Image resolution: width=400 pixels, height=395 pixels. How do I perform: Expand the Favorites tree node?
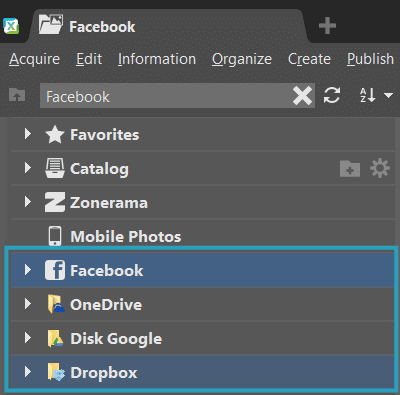point(28,134)
